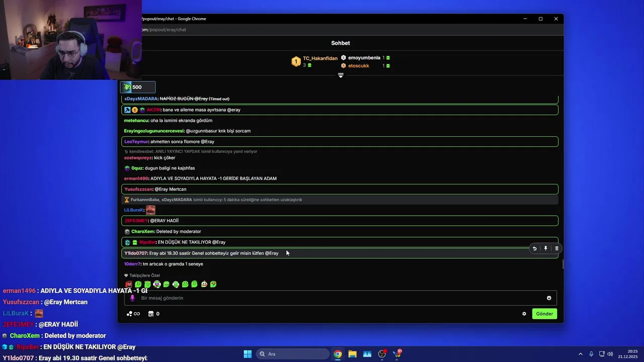Image resolution: width=644 pixels, height=362 pixels.
Task: Open the xDayzMADARA username profile
Action: pos(141,99)
